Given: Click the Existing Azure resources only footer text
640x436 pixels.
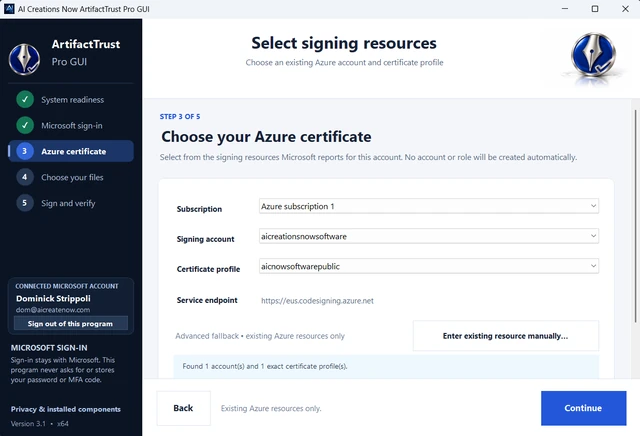Looking at the screenshot, I should (x=271, y=408).
